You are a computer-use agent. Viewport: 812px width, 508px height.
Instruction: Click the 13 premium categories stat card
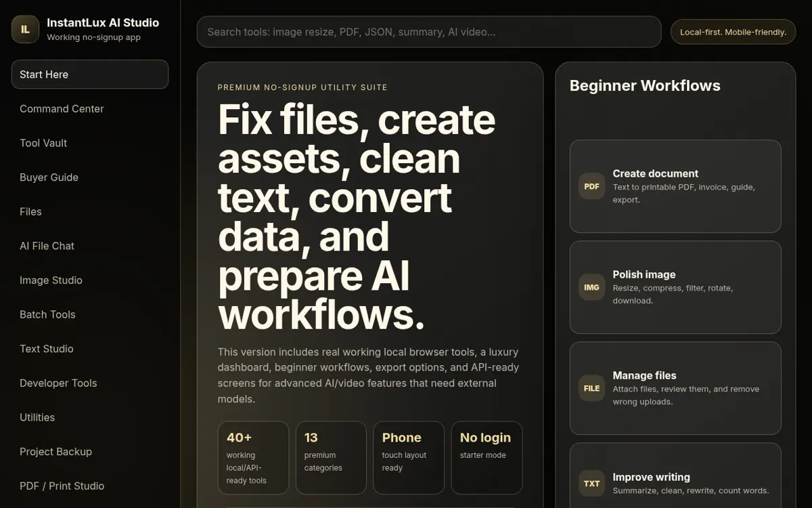[331, 458]
